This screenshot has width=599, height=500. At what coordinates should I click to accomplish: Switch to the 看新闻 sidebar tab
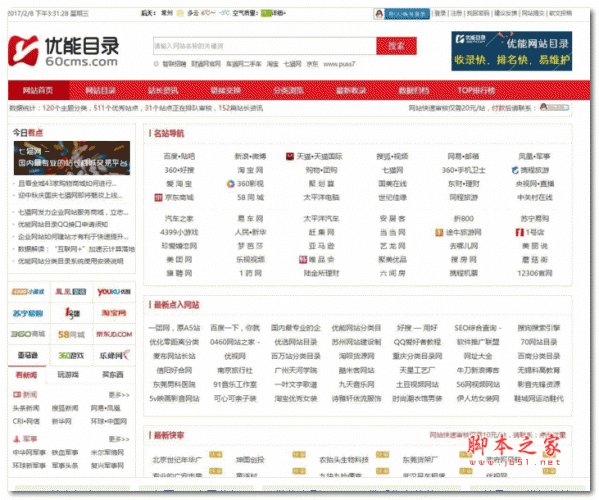27,375
